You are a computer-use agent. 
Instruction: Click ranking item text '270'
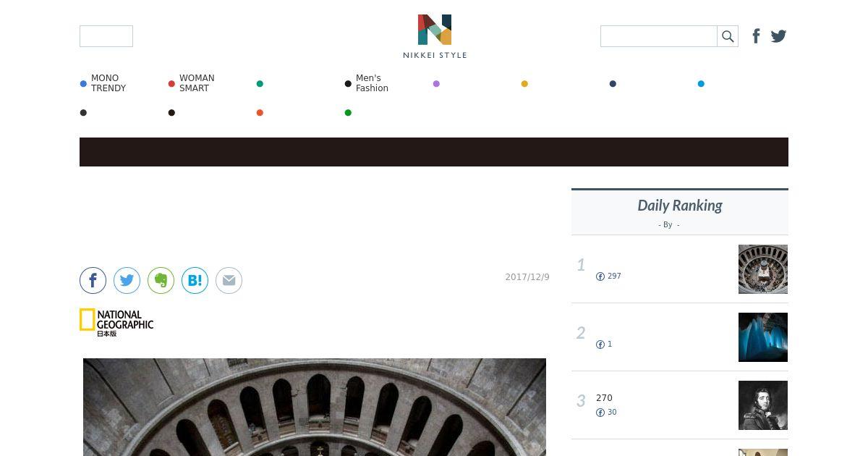coord(604,398)
